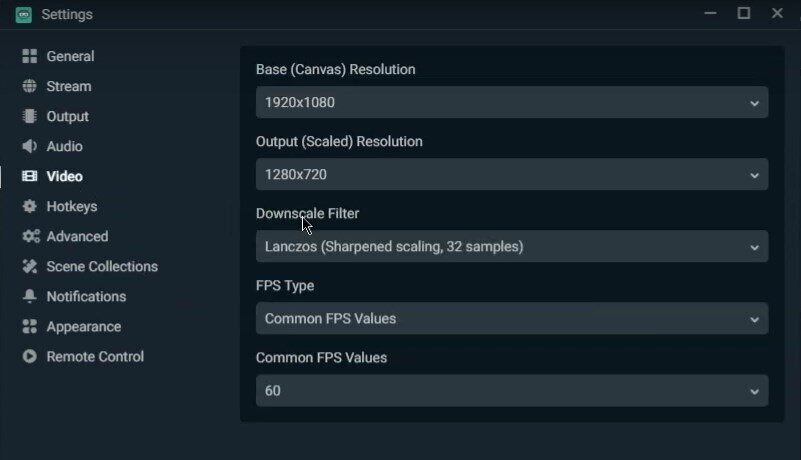Maximize the Settings window
The width and height of the screenshot is (801, 460).
744,14
